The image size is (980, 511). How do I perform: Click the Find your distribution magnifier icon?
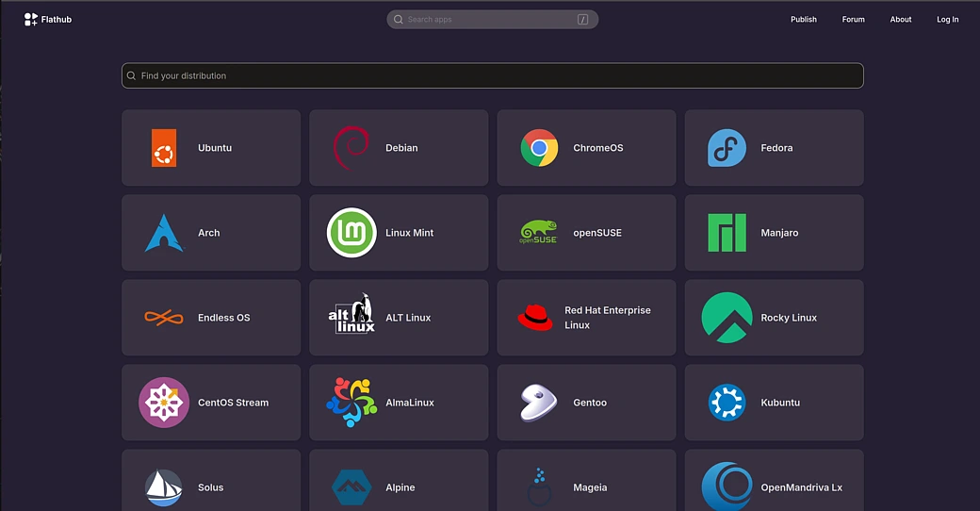[131, 75]
